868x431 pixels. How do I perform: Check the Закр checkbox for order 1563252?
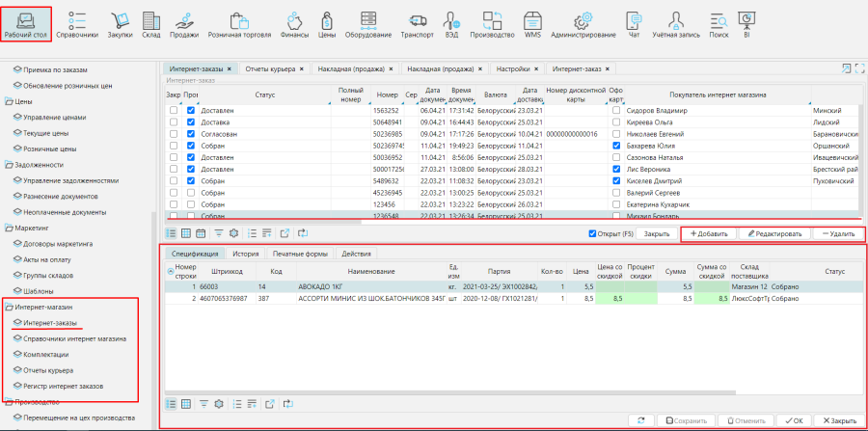tap(174, 111)
